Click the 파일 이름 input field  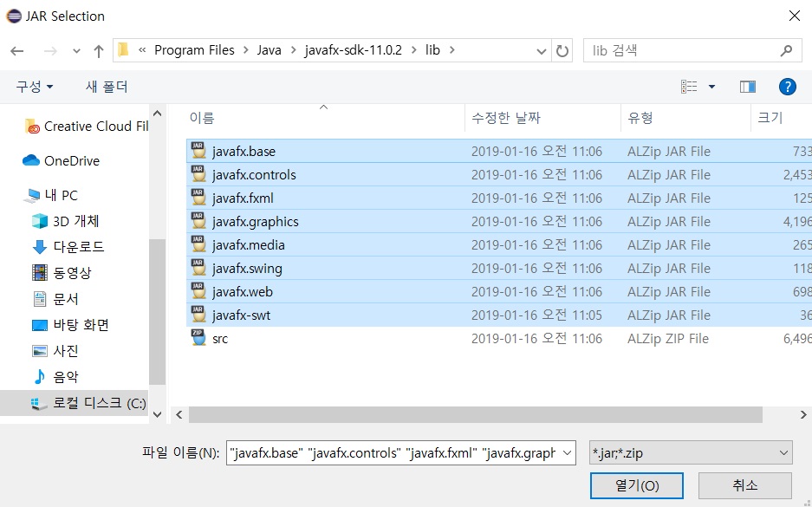click(x=393, y=453)
